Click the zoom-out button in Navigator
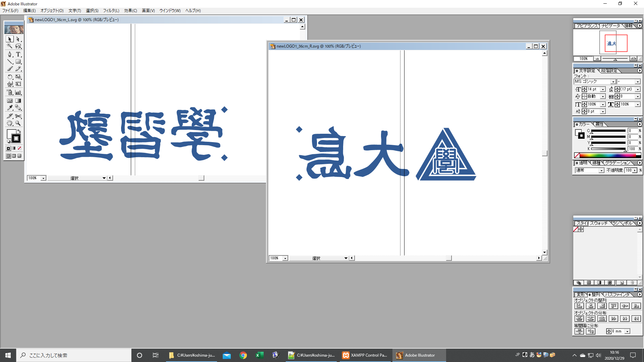The width and height of the screenshot is (644, 362). coord(597,59)
